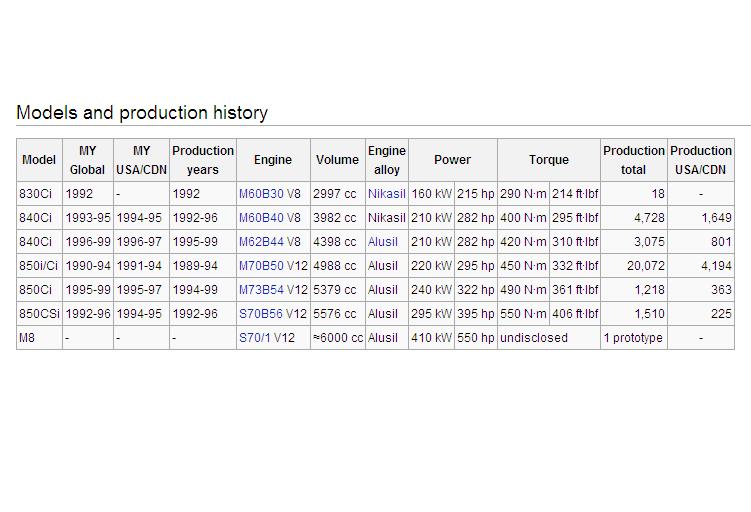Open the Nikasil link in 830Ci row

pyautogui.click(x=386, y=194)
